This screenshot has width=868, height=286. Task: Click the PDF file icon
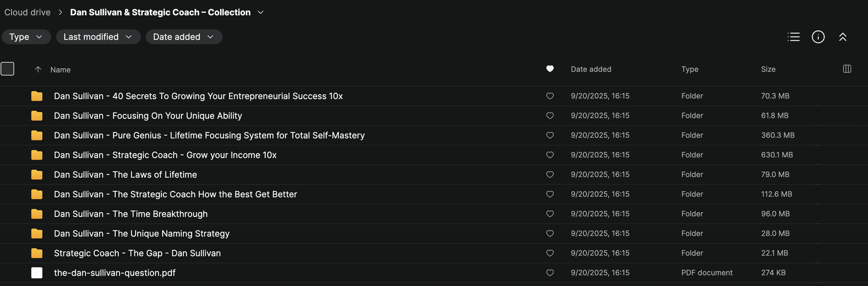pos(37,272)
